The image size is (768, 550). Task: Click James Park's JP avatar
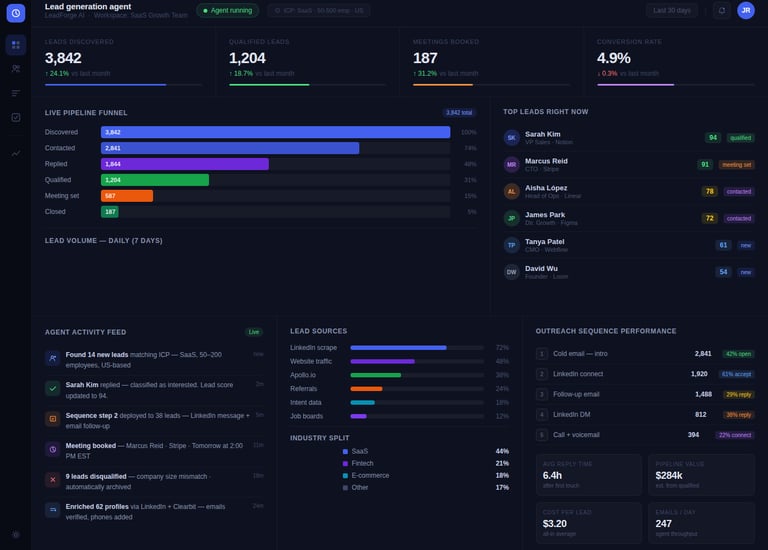[511, 218]
